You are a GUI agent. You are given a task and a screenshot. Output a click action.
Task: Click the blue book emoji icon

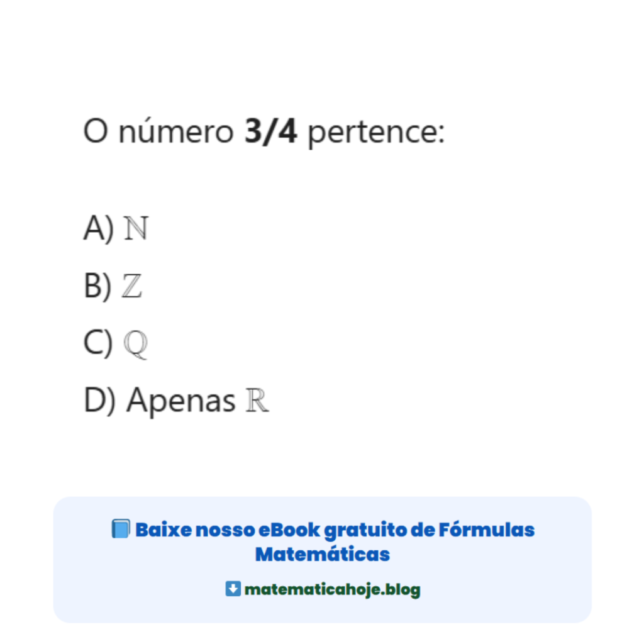(x=120, y=529)
